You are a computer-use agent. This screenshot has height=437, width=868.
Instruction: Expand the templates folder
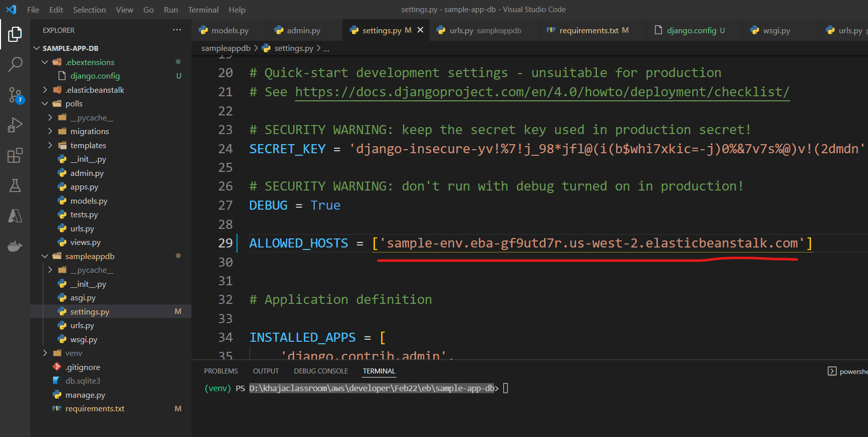[x=50, y=145]
